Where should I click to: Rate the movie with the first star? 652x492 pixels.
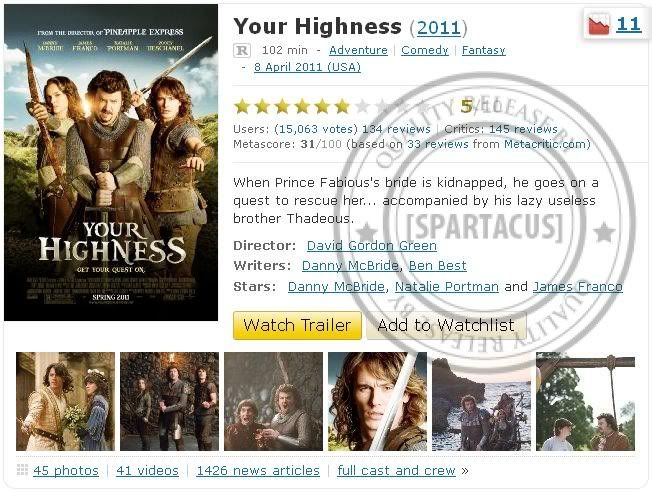242,106
